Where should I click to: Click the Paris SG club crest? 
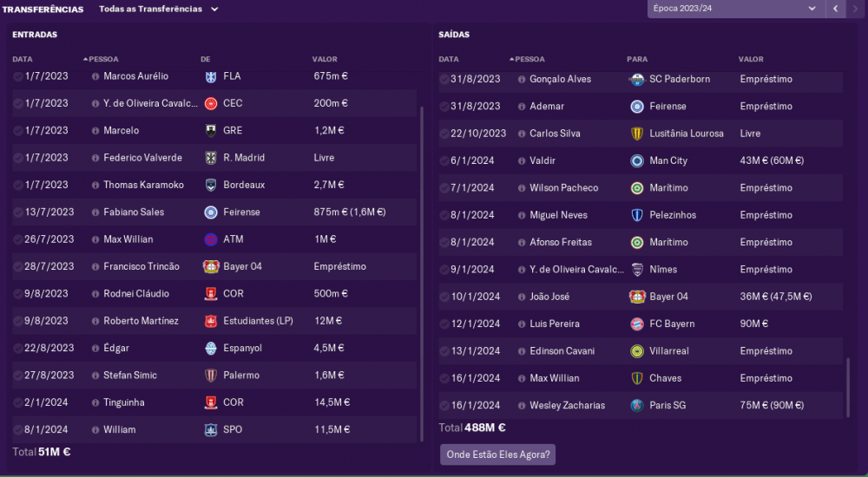coord(637,405)
